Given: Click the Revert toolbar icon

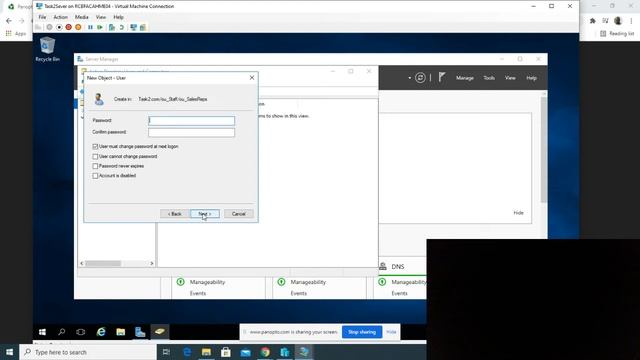Looking at the screenshot, I should tap(122, 27).
